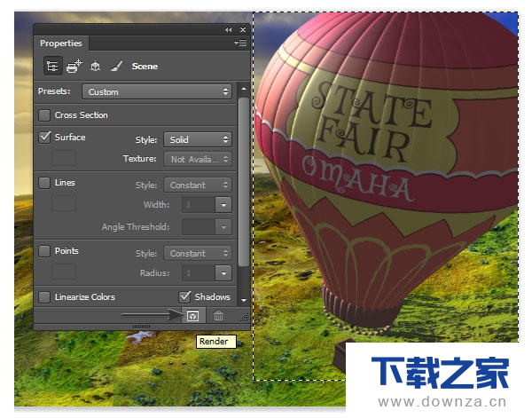Open the Lines Width dropdown arrow
This screenshot has width=532, height=418.
pos(223,205)
